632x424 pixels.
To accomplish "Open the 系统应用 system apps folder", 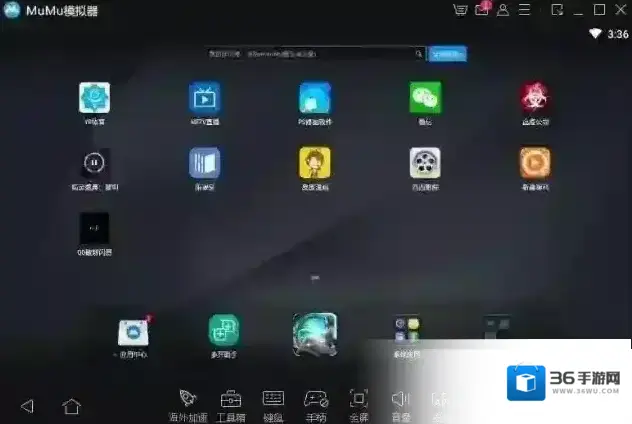I will (407, 330).
